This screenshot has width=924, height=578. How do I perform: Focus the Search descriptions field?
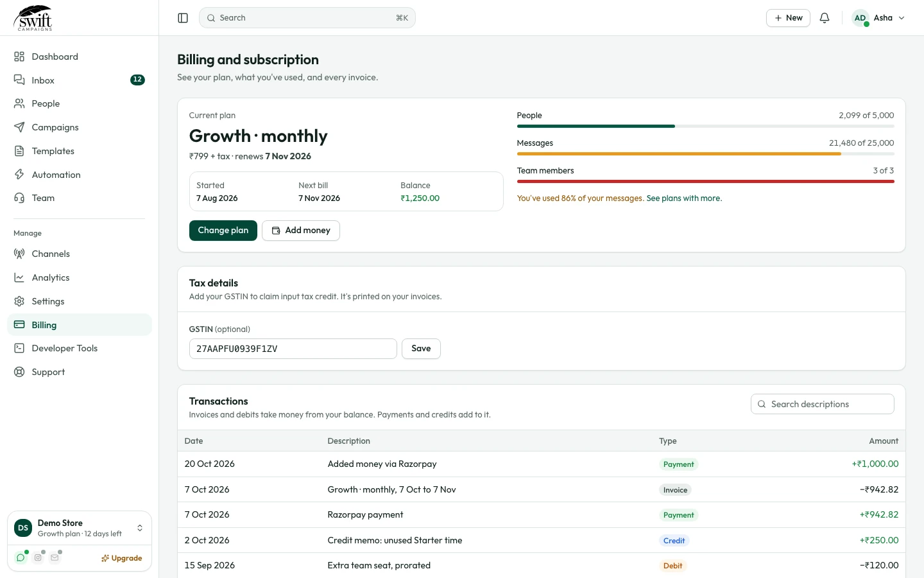pyautogui.click(x=823, y=404)
